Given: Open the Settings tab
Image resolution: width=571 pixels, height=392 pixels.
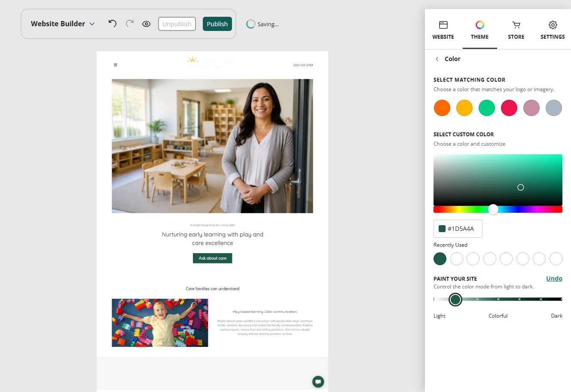Looking at the screenshot, I should pos(553,30).
